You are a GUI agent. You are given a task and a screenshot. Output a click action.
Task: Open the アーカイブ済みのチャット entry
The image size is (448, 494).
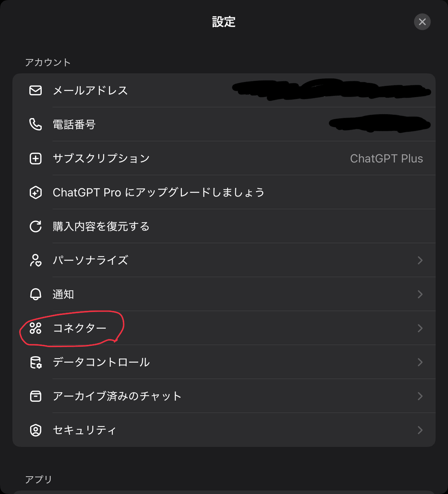click(224, 396)
